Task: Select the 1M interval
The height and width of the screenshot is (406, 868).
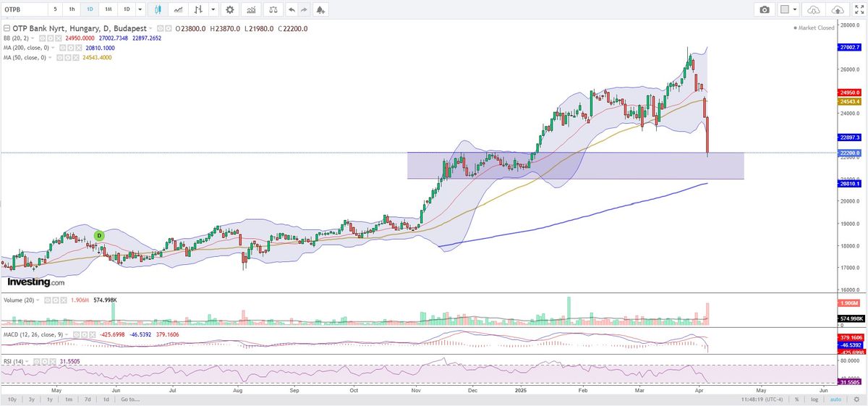Action: click(x=108, y=9)
